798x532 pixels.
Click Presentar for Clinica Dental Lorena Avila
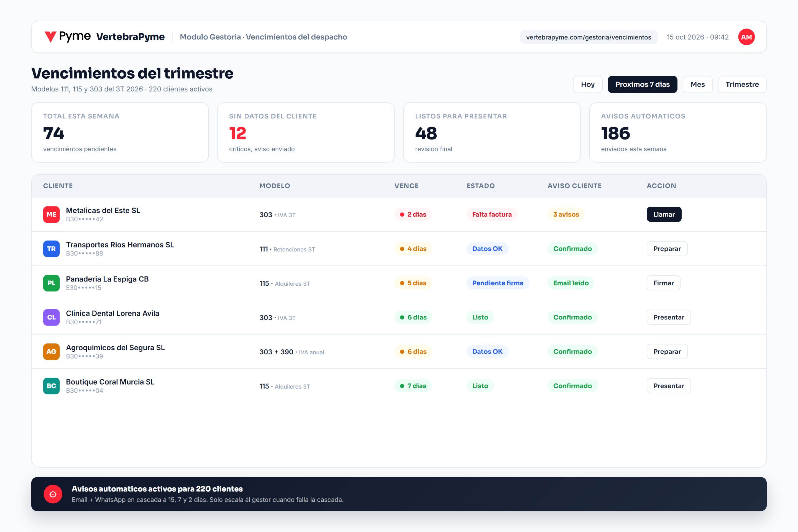[x=668, y=317]
